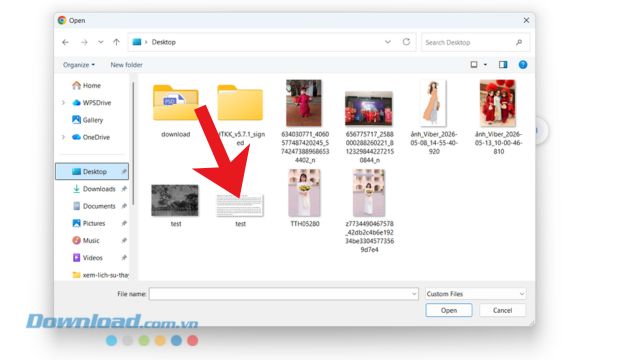
Task: Open the view options dropdown arrow
Action: pos(485,64)
